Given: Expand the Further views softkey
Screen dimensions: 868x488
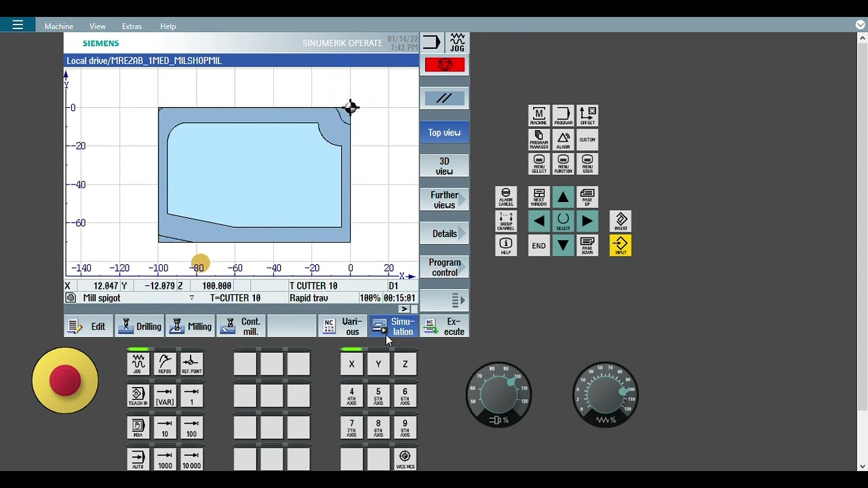Looking at the screenshot, I should point(444,200).
